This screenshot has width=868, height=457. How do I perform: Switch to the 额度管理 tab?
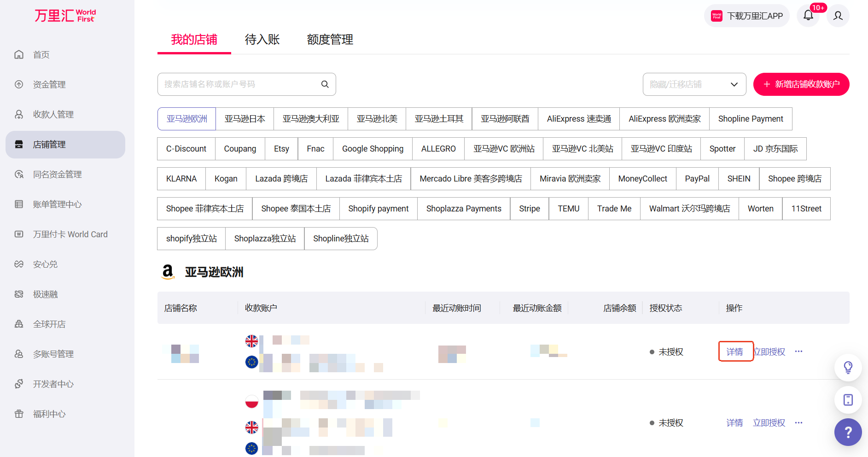pos(330,40)
